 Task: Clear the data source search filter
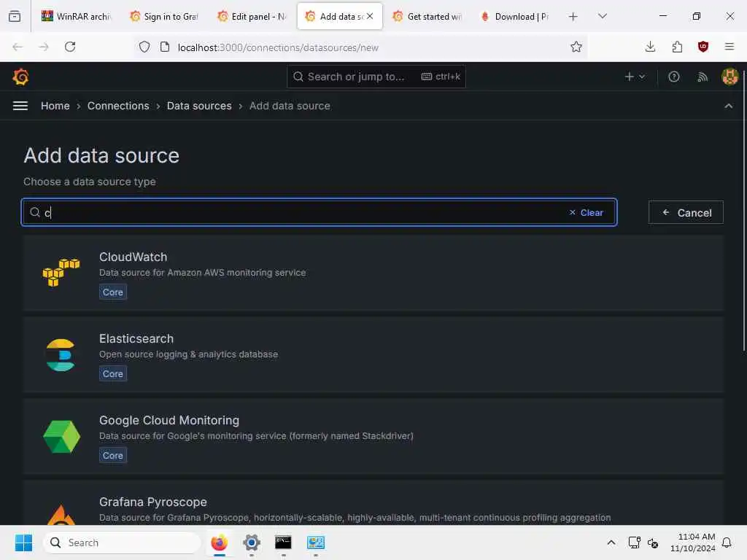point(587,212)
